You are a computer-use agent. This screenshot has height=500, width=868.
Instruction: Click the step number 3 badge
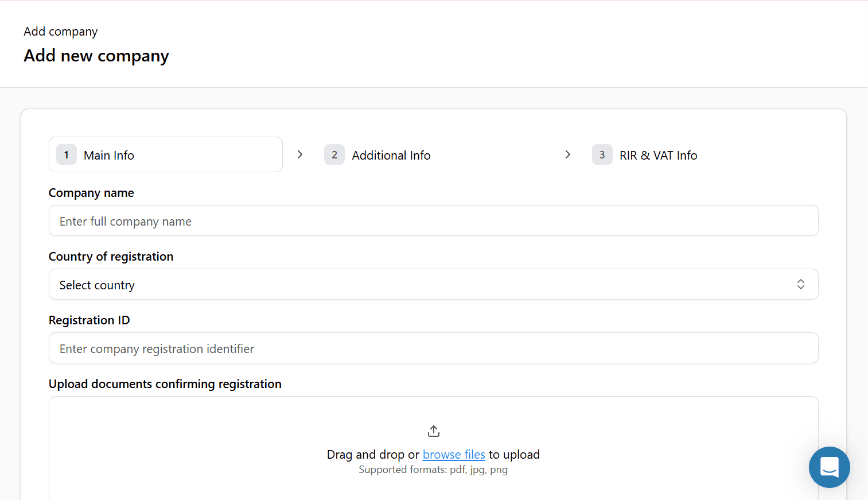[602, 154]
